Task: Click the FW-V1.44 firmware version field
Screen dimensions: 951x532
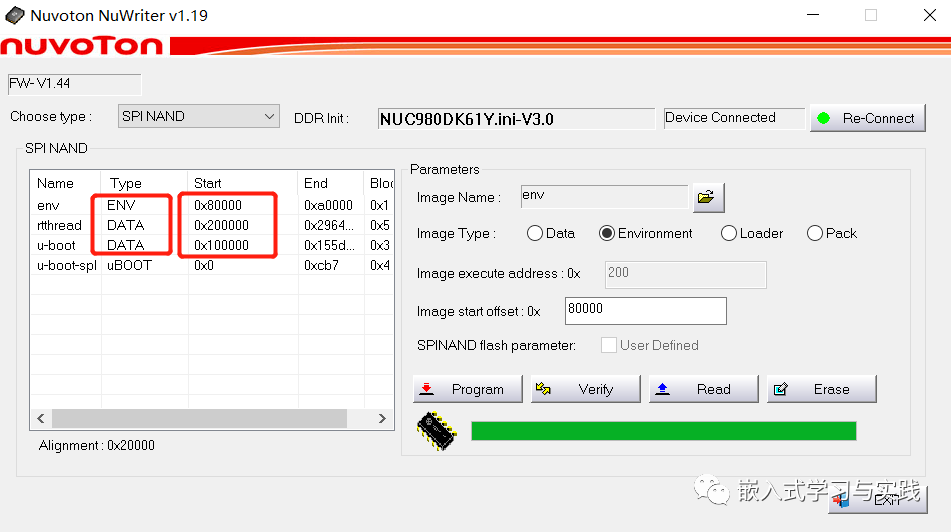Action: pyautogui.click(x=75, y=84)
